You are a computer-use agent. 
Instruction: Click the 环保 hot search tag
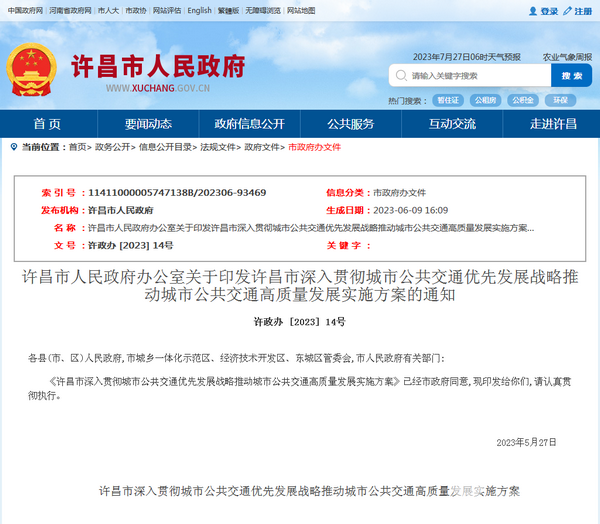[560, 100]
